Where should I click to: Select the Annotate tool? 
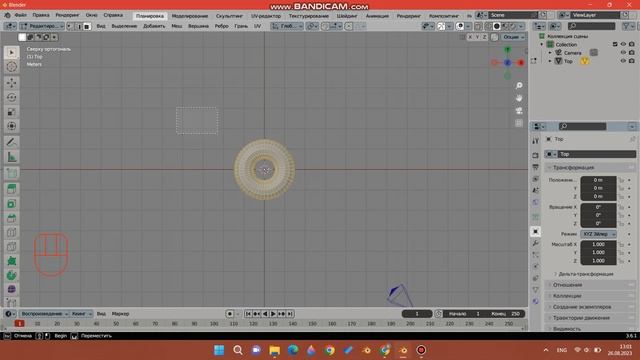click(11, 142)
